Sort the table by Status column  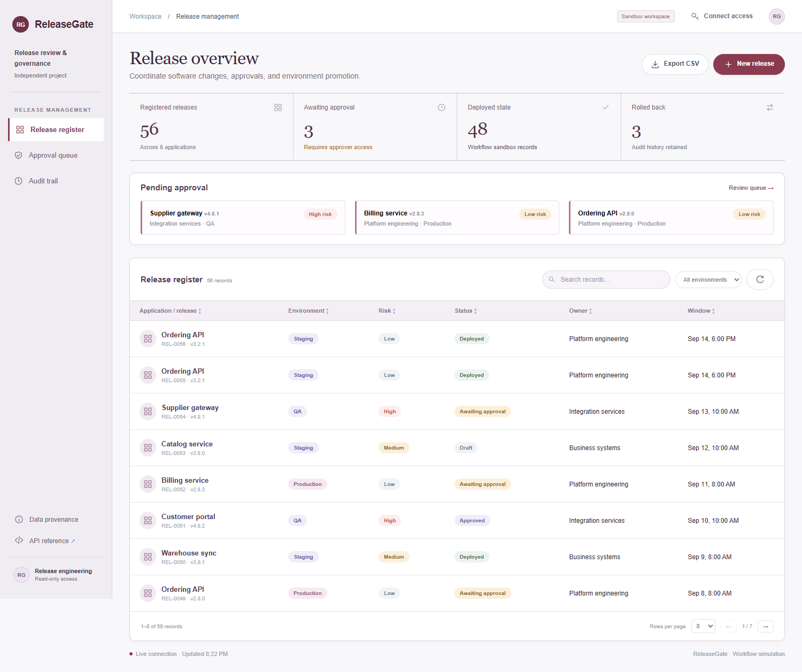pyautogui.click(x=466, y=311)
